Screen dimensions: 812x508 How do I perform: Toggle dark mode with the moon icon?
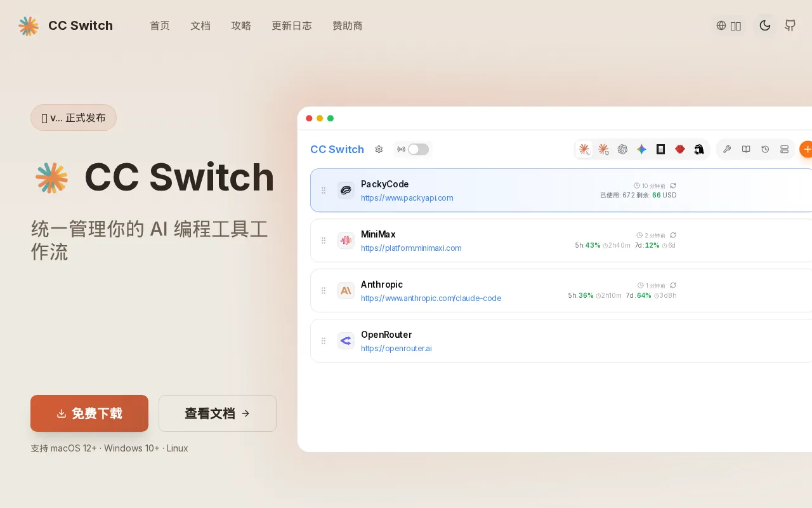click(x=765, y=26)
